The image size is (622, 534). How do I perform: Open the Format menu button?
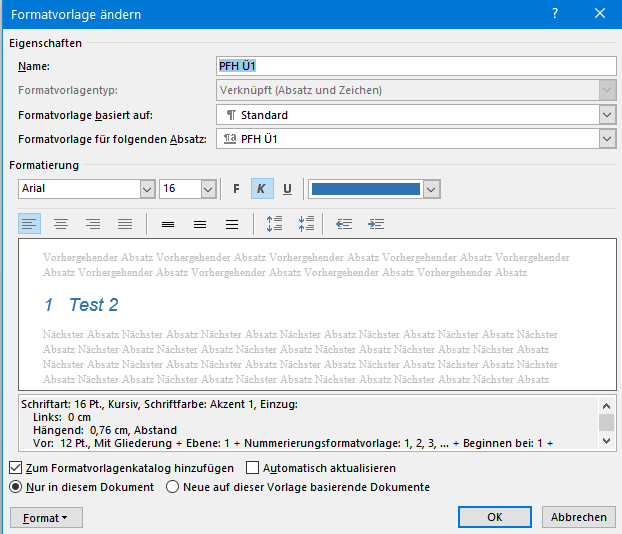(46, 518)
